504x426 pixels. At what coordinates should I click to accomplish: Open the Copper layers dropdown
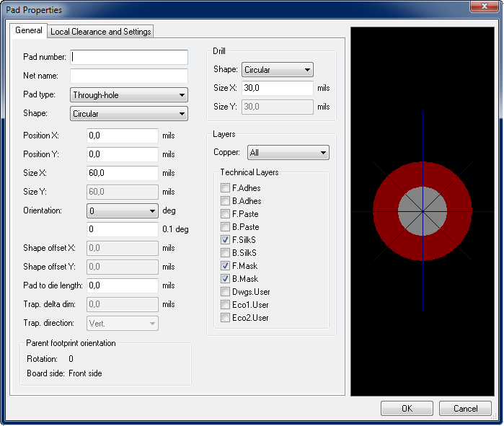click(x=288, y=153)
